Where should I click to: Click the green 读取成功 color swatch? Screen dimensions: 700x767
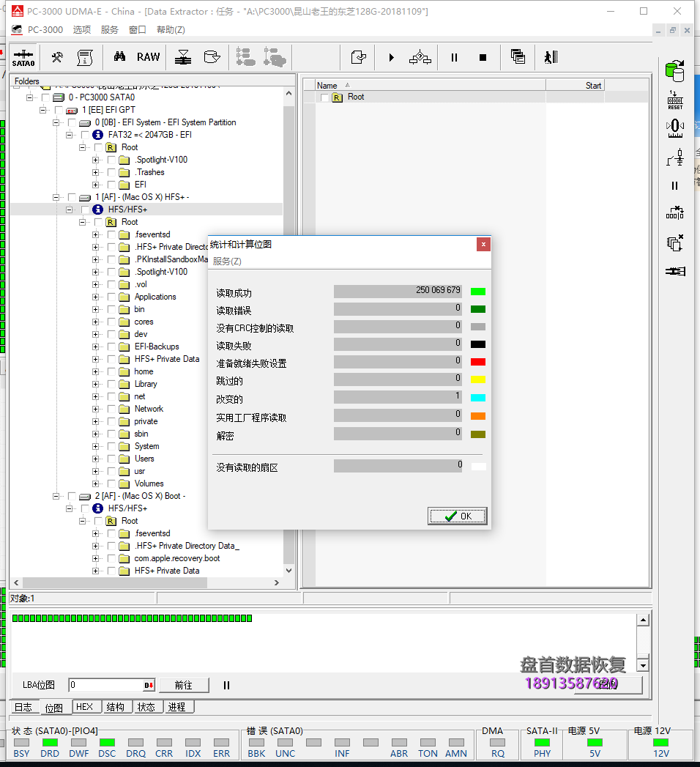click(477, 292)
